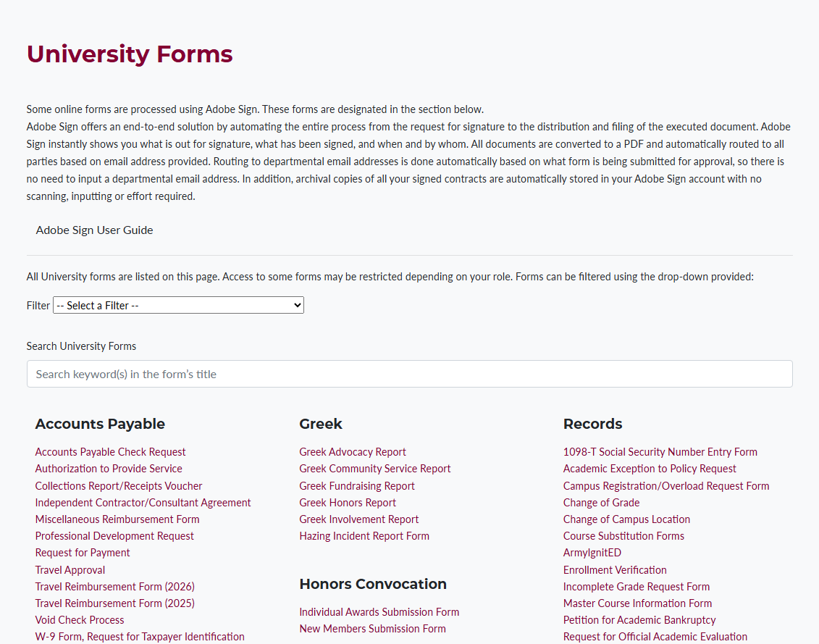Open the Travel Reimbursement Form (2026)

tap(114, 586)
